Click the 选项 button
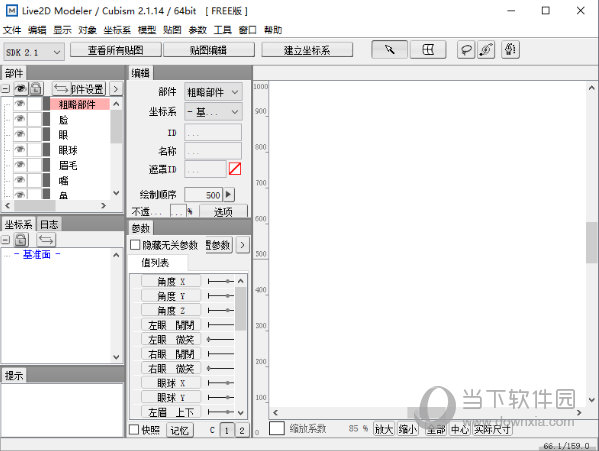Image resolution: width=599 pixels, height=451 pixels. (x=223, y=211)
